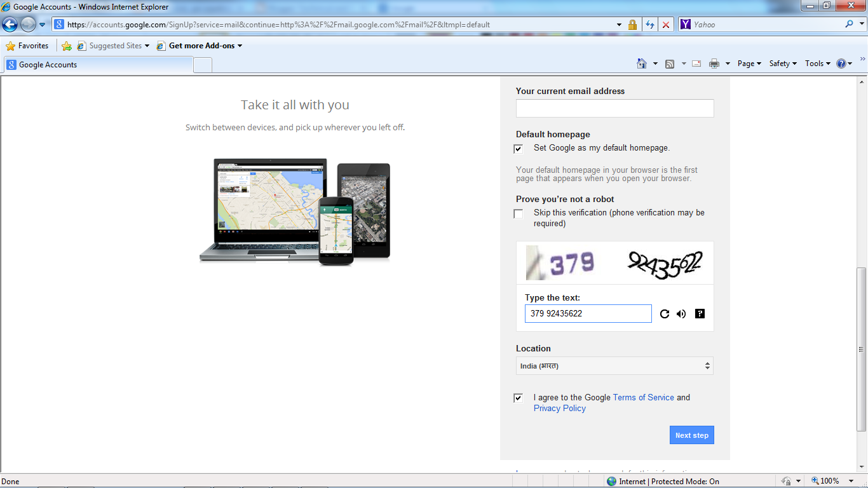Open the Favorites star button

tap(27, 46)
